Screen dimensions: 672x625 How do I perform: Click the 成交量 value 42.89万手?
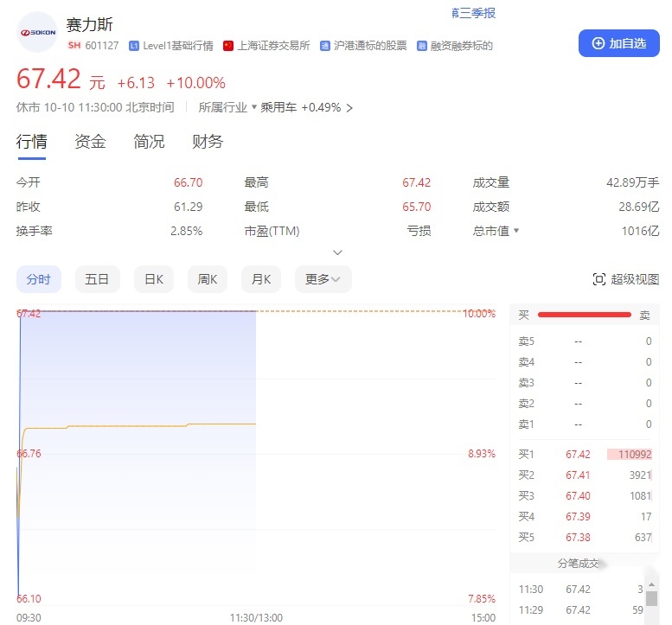632,182
